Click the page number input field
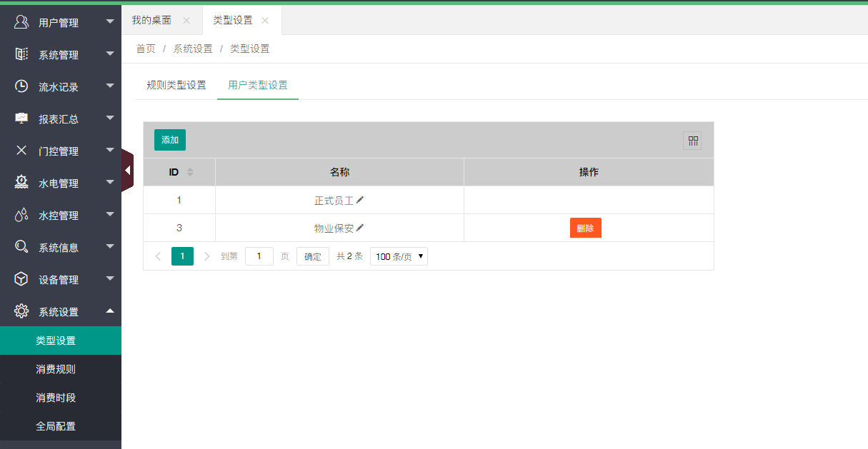This screenshot has width=868, height=449. click(259, 256)
